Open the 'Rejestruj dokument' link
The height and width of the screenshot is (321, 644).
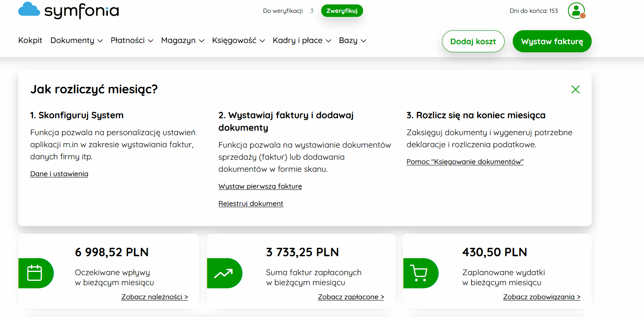251,204
